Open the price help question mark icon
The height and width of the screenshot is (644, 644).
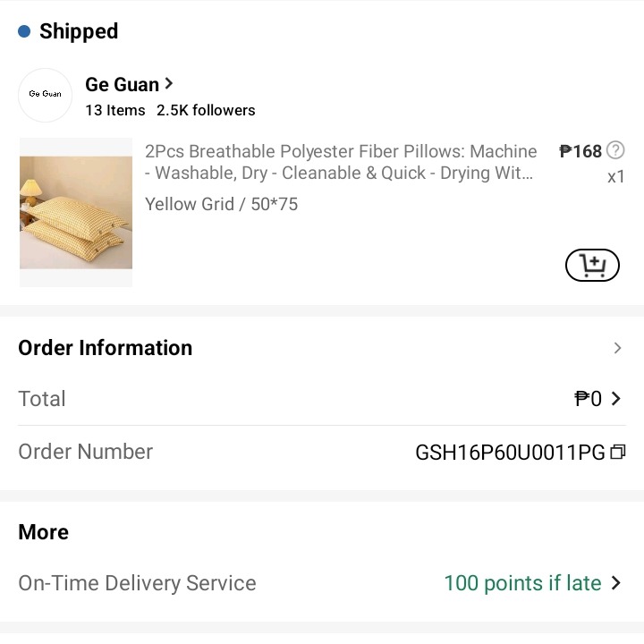pos(615,150)
